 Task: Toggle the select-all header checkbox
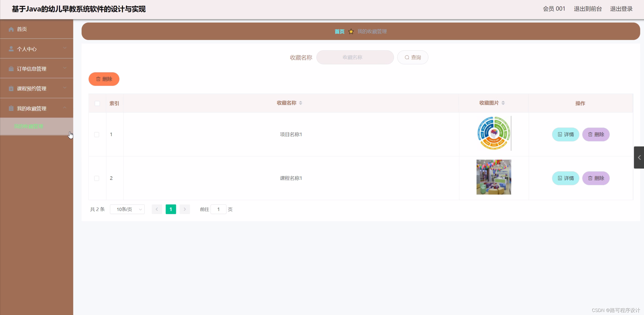click(97, 103)
